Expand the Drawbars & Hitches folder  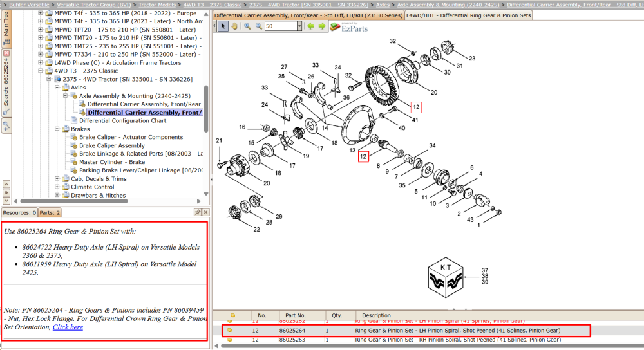[x=57, y=195]
